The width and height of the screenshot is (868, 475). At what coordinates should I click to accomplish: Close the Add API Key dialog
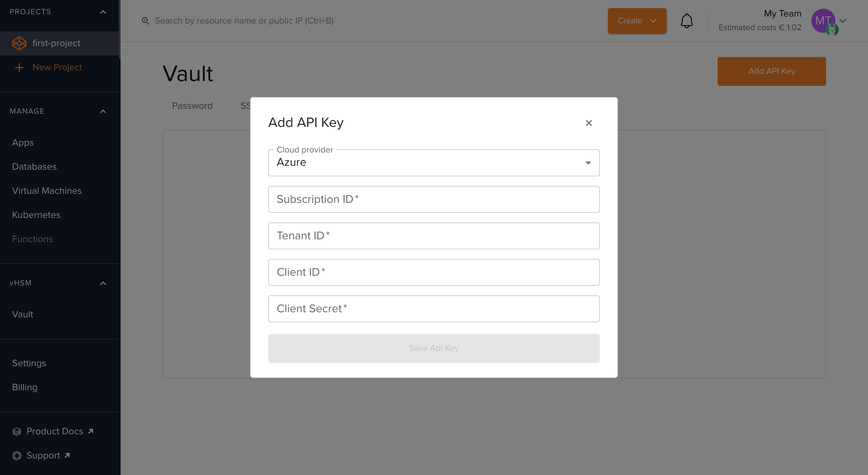(589, 123)
